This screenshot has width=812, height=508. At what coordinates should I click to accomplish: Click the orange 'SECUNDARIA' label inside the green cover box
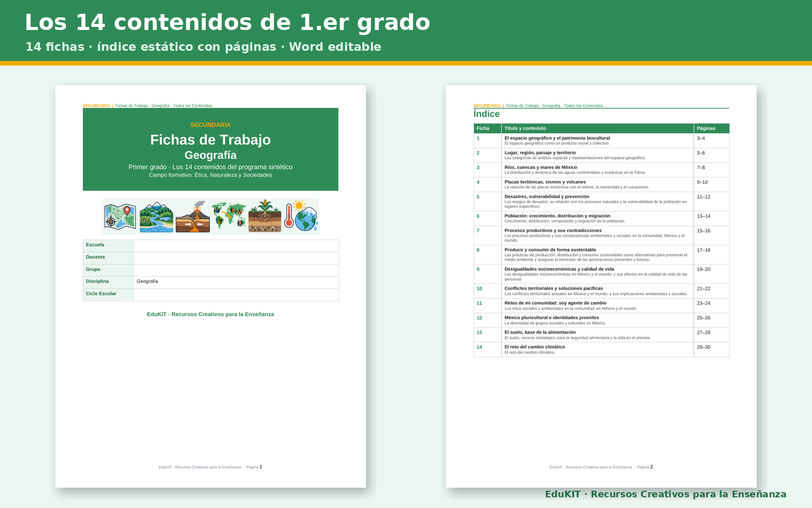(211, 125)
